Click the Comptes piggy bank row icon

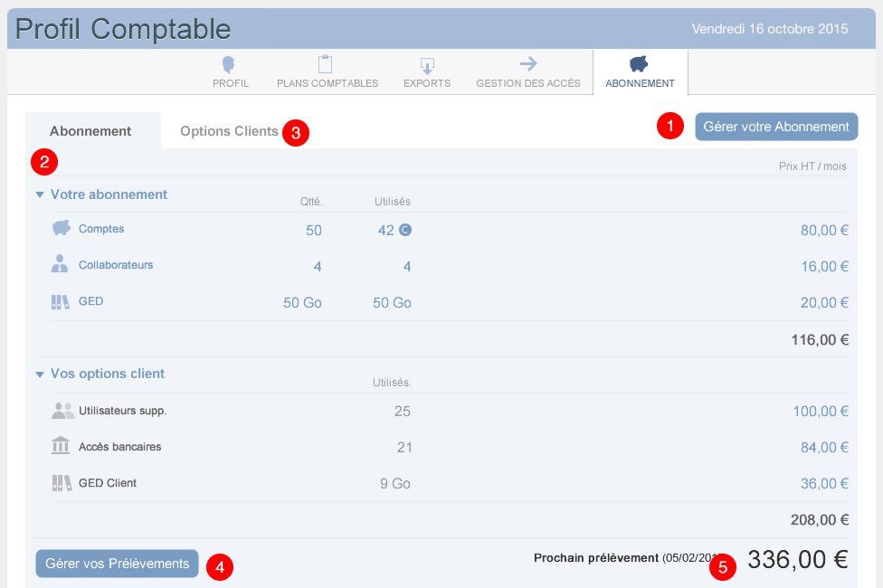coord(61,229)
